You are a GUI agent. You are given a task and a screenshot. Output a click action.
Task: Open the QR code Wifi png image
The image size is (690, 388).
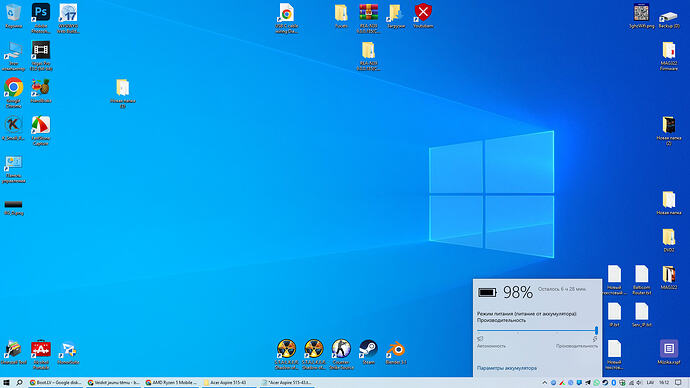pyautogui.click(x=642, y=16)
